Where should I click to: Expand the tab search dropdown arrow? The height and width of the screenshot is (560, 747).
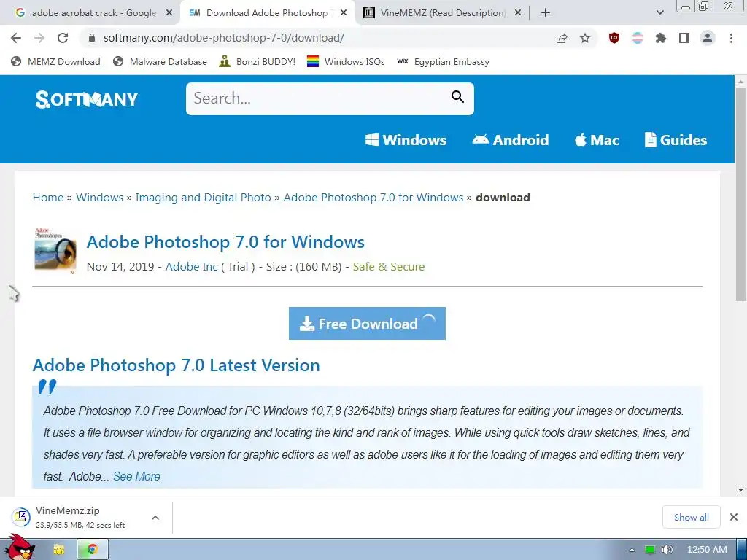click(659, 13)
